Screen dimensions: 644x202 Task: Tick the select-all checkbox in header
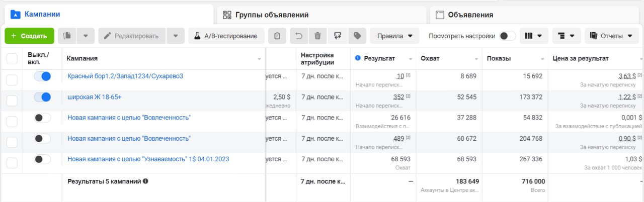click(12, 59)
